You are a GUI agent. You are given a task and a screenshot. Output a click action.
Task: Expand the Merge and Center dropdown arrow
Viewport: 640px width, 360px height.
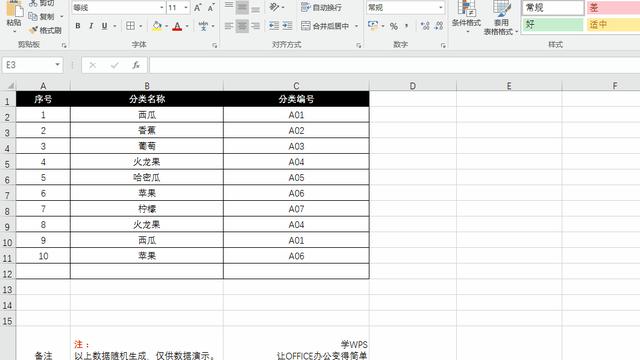pos(356,26)
